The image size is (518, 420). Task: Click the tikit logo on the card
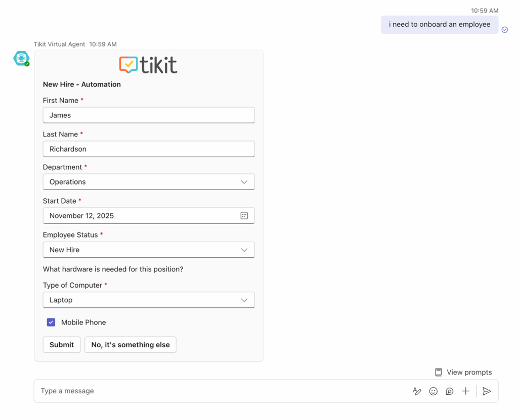148,65
